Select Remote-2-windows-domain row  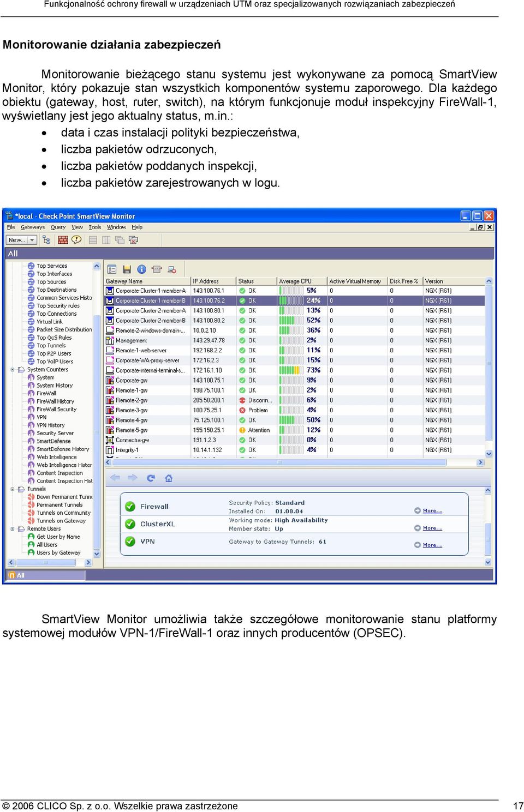(x=295, y=330)
